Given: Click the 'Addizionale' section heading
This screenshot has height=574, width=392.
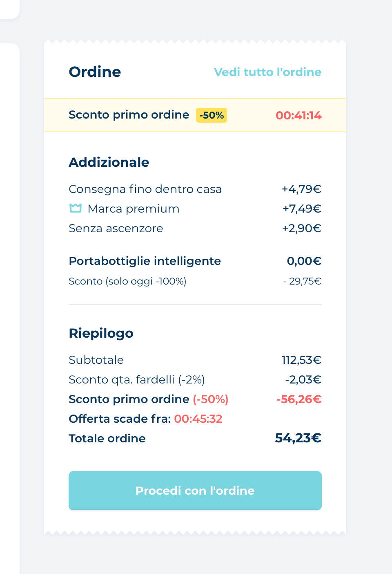Looking at the screenshot, I should click(109, 162).
